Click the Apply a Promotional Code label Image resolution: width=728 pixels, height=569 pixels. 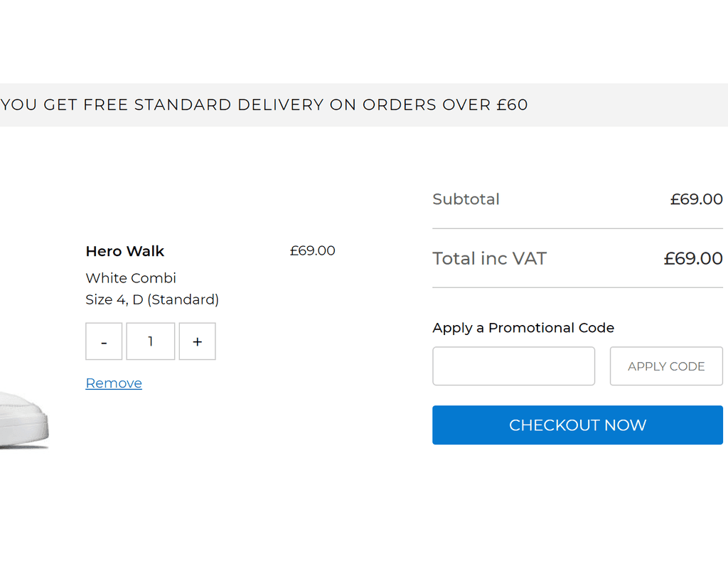pyautogui.click(x=523, y=328)
